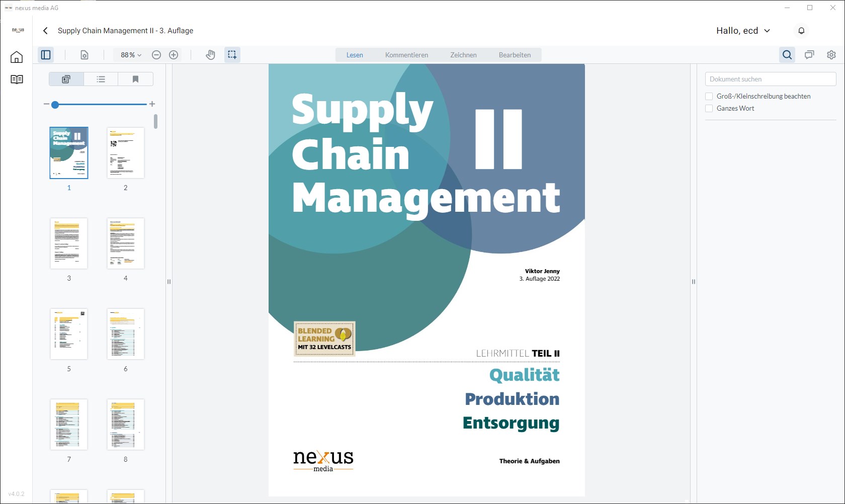Expand the Hallo, ecd user menu

coord(743,31)
